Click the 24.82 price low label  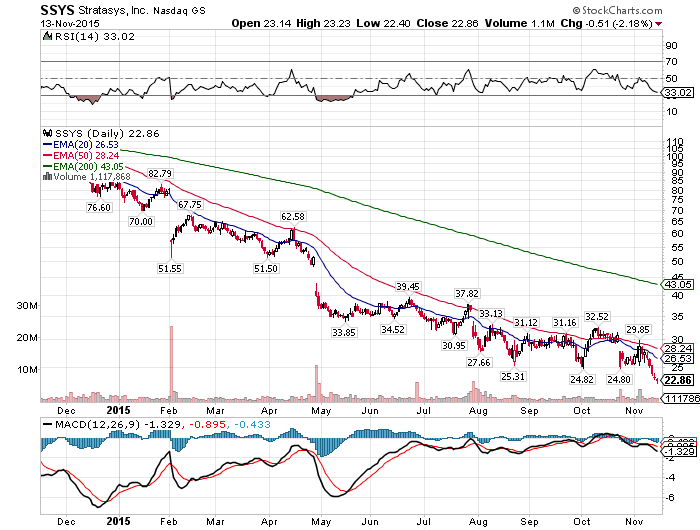582,379
